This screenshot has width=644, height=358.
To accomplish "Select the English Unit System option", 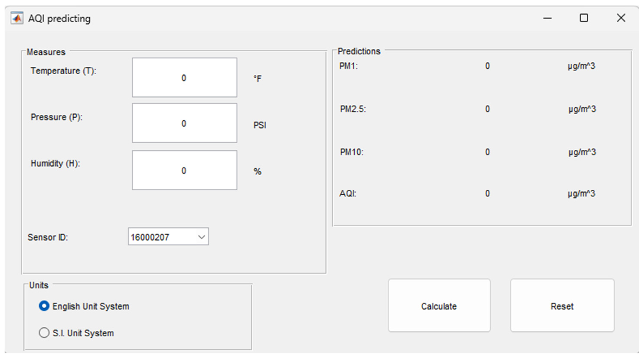I will pos(44,306).
